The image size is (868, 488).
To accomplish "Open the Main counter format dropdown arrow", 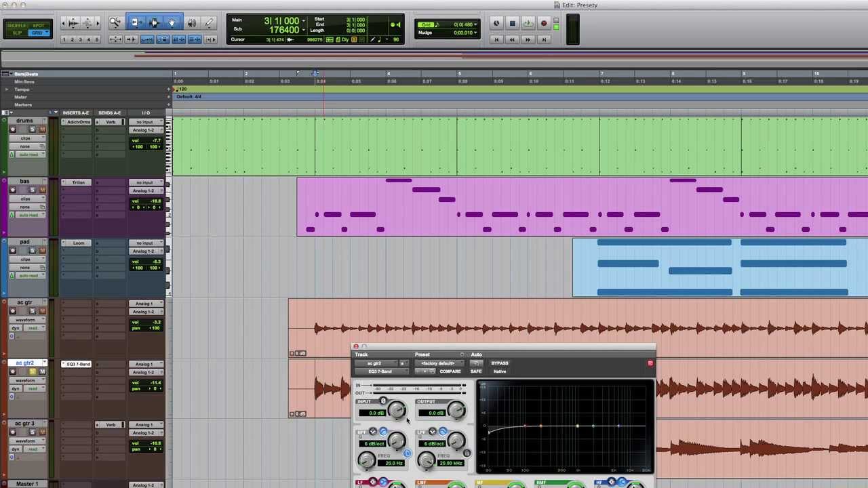I will click(303, 20).
